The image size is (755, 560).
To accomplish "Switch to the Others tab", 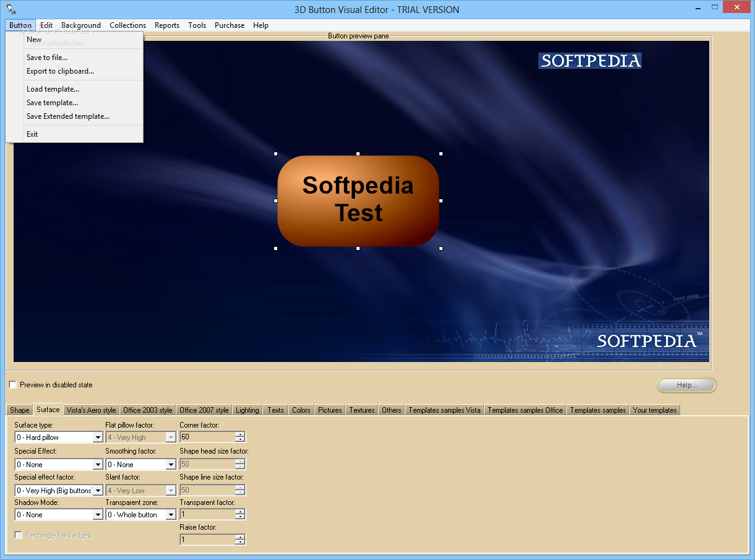I will pyautogui.click(x=391, y=410).
